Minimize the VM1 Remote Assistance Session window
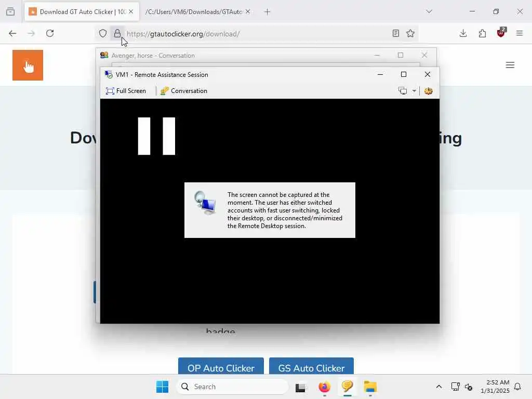Viewport: 532px width, 399px height. coord(380,74)
